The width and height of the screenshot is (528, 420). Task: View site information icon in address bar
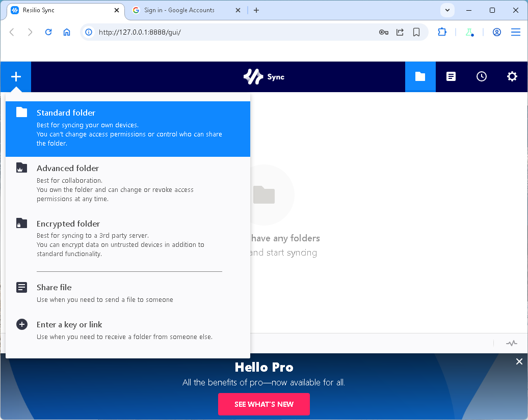click(x=89, y=32)
